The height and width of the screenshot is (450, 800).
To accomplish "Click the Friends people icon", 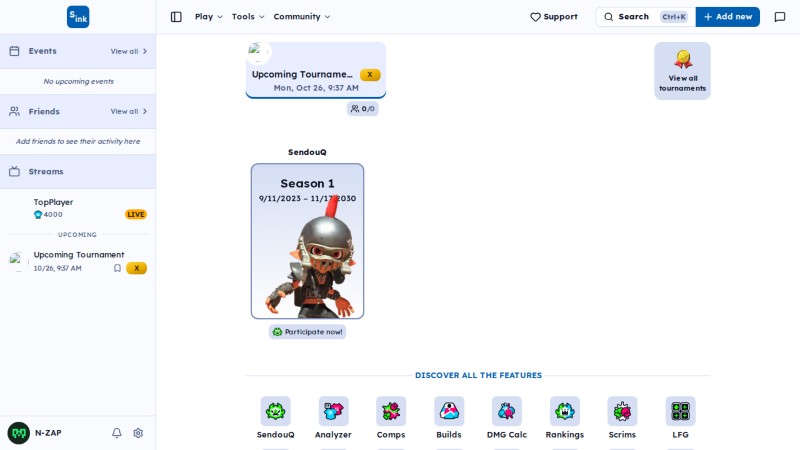I will tap(14, 111).
